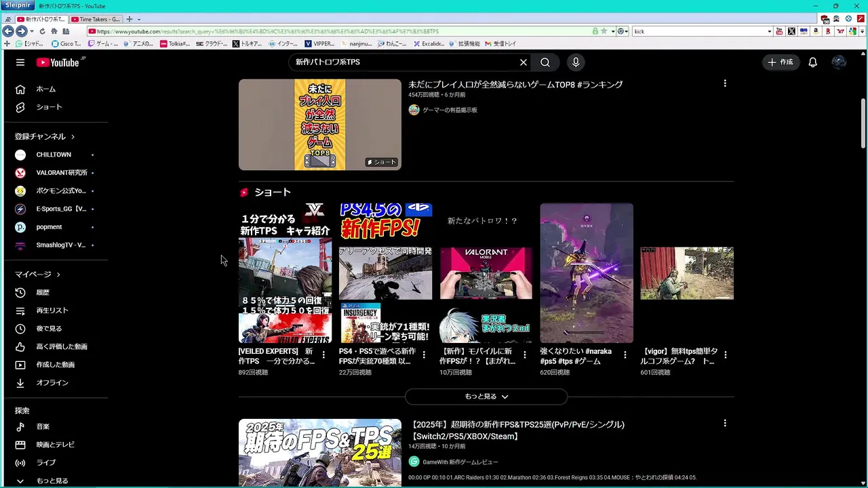
Task: Open the back-history dropdown arrow
Action: [x=32, y=31]
